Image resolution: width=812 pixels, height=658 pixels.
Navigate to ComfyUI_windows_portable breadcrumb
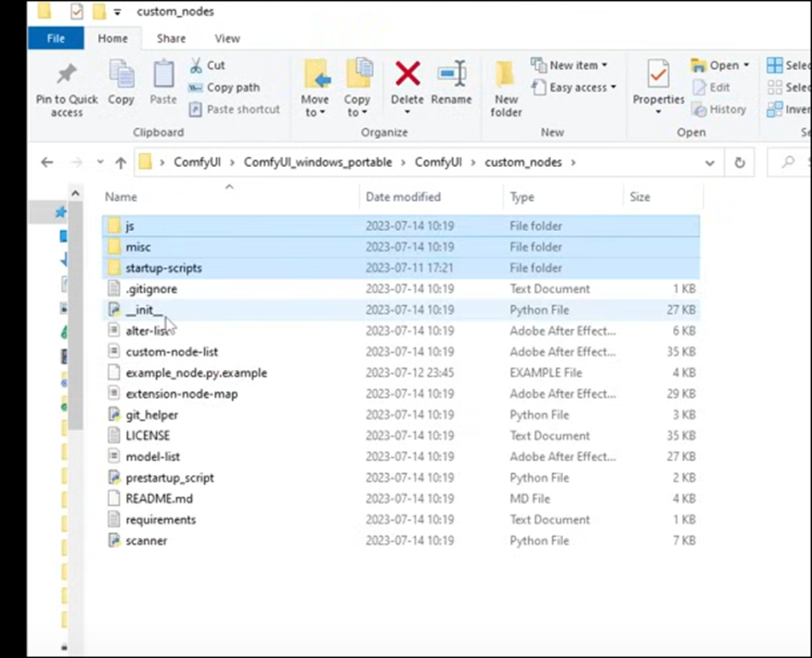coord(317,163)
